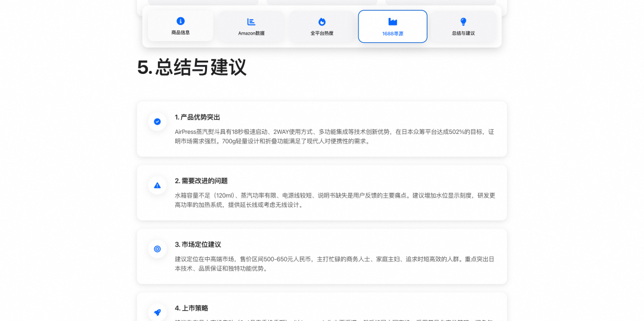Click the warning triangle beside 需要改进的问题
The image size is (644, 321).
coord(157,185)
